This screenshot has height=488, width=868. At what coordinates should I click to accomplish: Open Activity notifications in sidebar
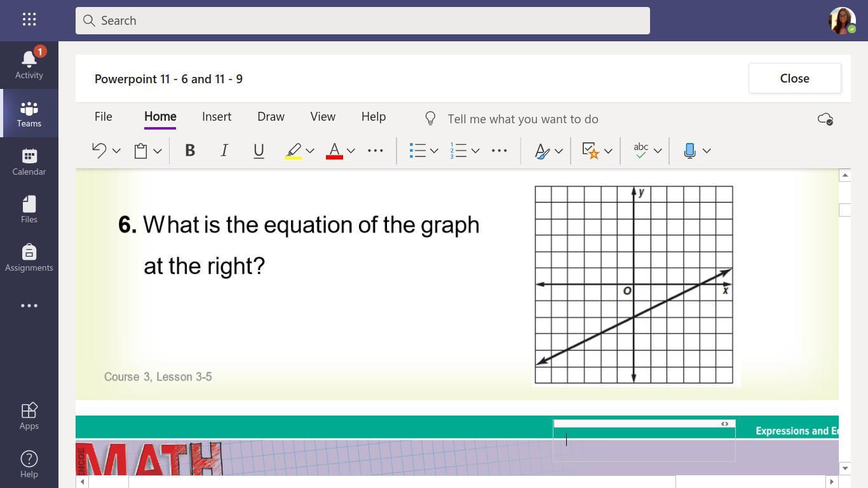point(29,65)
